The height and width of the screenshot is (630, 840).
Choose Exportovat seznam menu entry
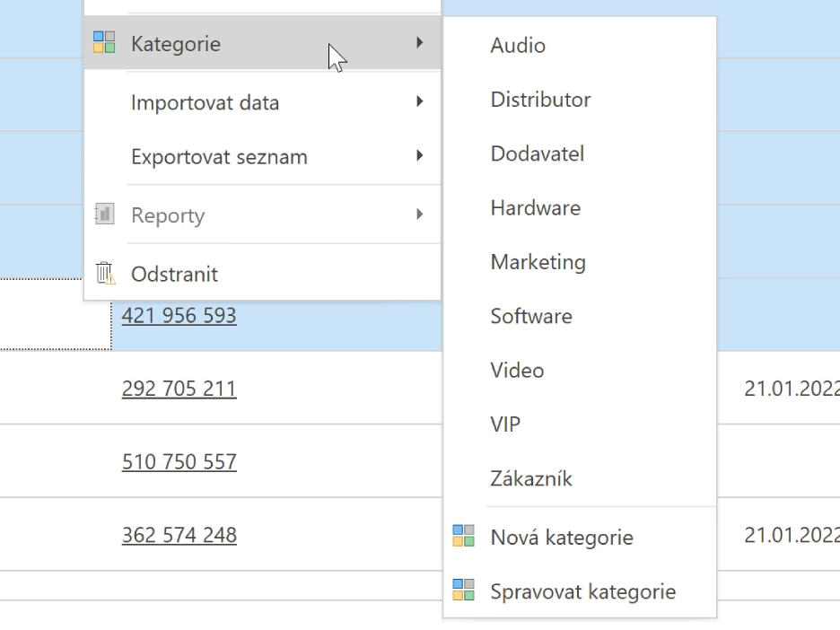click(x=262, y=156)
